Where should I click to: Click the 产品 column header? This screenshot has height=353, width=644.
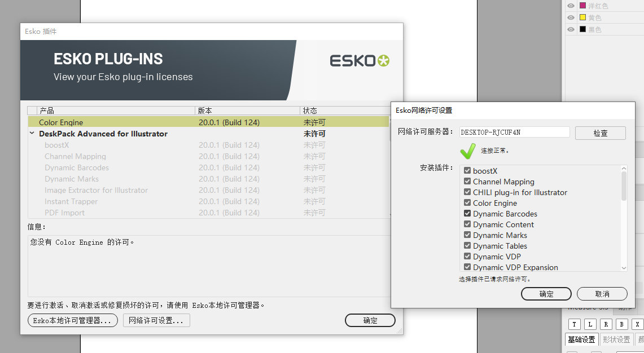point(116,111)
